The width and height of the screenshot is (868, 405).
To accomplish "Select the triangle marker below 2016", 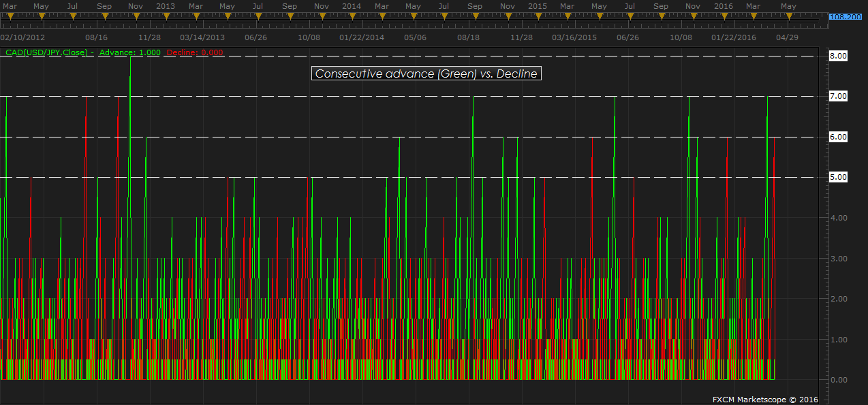I will [x=724, y=16].
